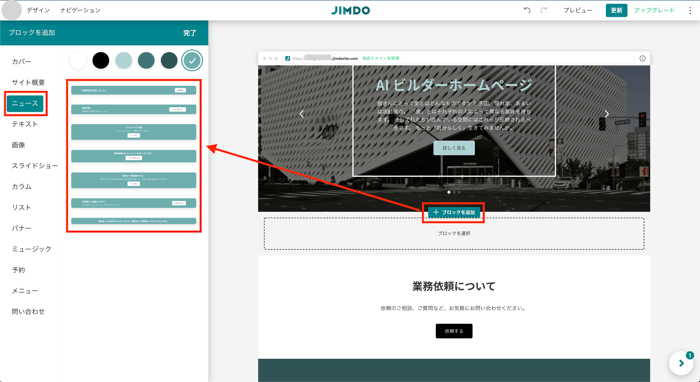Image resolution: width=700 pixels, height=382 pixels.
Task: Click the アップグレード link
Action: [654, 10]
